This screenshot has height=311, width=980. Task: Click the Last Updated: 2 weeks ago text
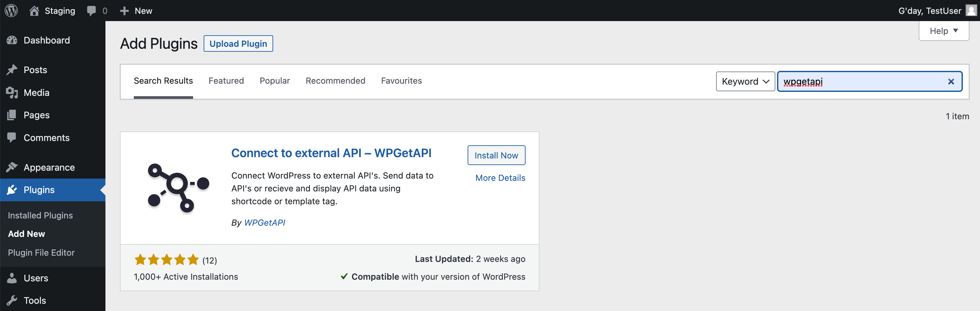point(470,259)
